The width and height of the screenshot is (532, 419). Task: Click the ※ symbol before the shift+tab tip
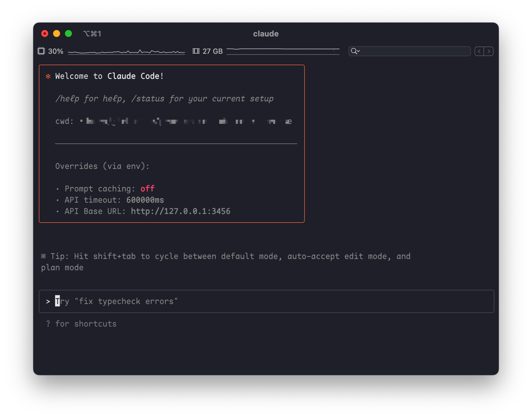[x=44, y=256]
